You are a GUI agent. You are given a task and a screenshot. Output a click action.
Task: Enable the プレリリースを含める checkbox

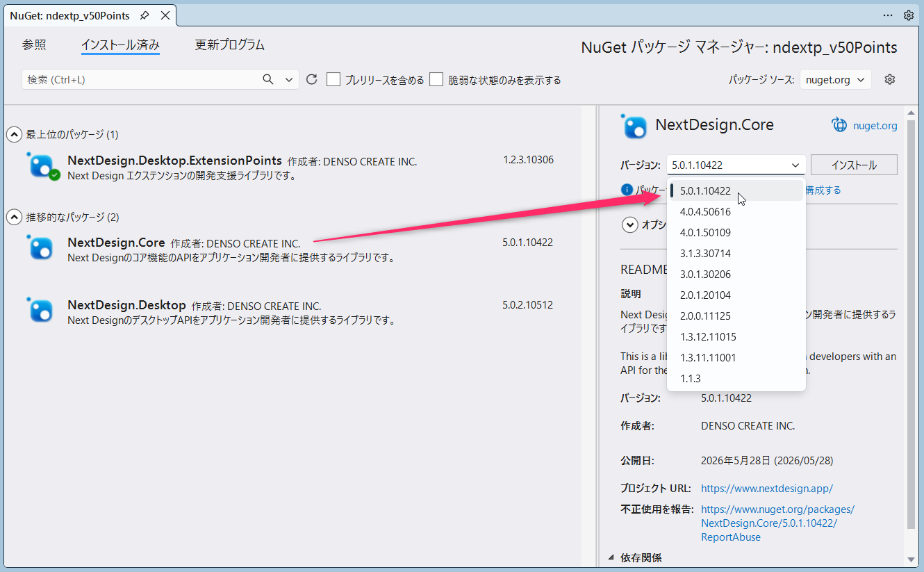coord(333,79)
